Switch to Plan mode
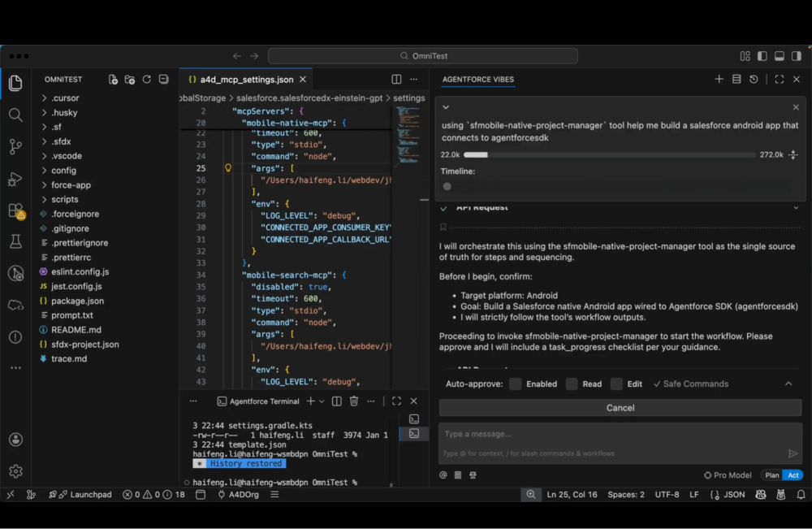This screenshot has width=812, height=529. click(x=772, y=475)
